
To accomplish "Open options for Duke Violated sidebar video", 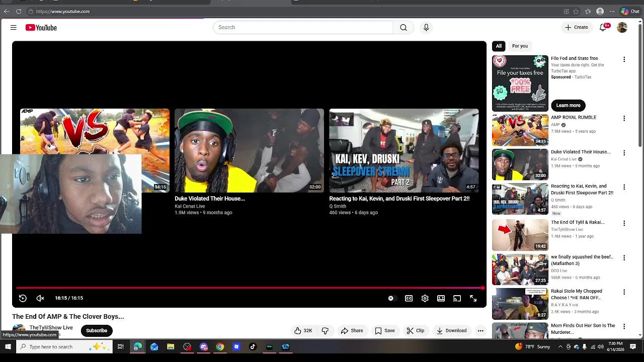I will pos(624,153).
